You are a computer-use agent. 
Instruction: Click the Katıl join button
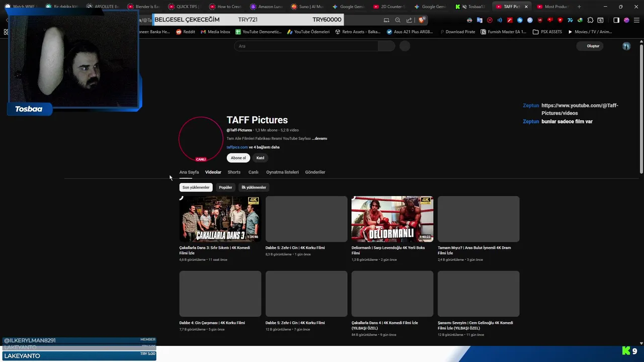click(x=260, y=158)
